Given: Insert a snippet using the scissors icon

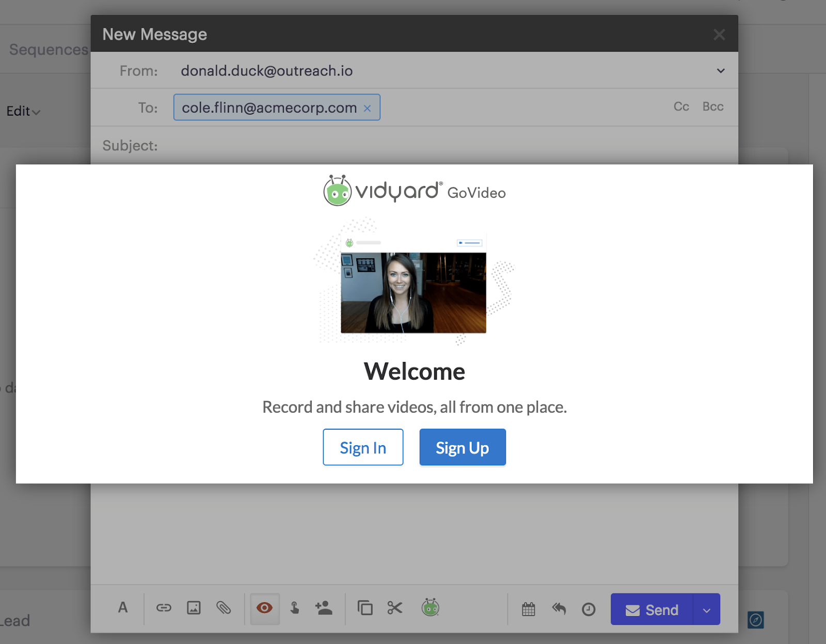Looking at the screenshot, I should [394, 608].
